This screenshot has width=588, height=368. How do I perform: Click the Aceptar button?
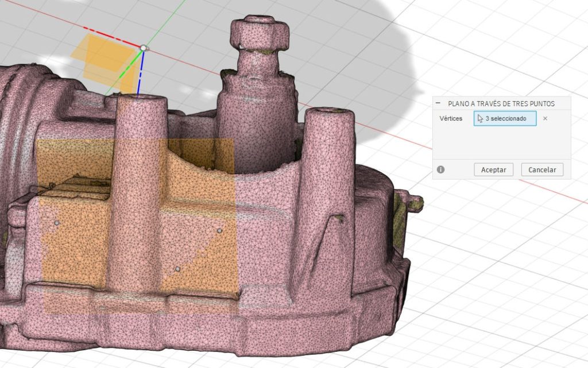coord(493,170)
